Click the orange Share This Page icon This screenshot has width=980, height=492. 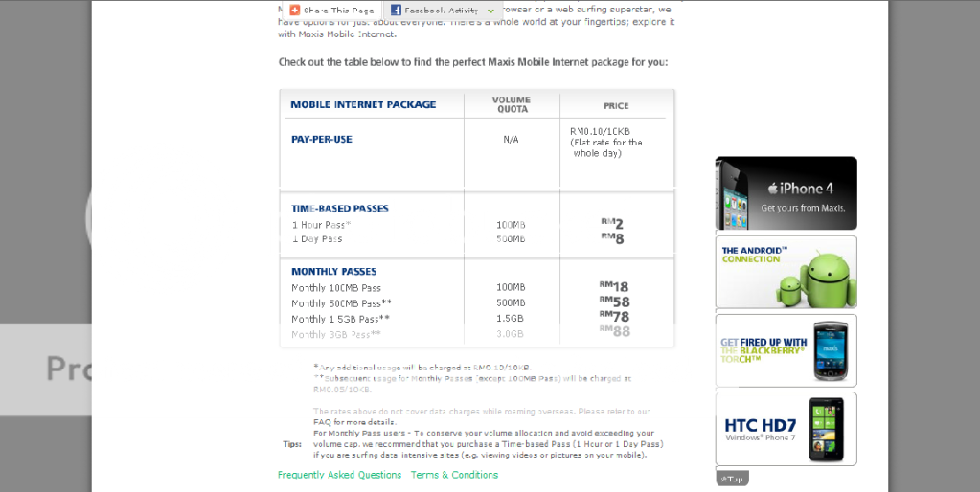[295, 11]
